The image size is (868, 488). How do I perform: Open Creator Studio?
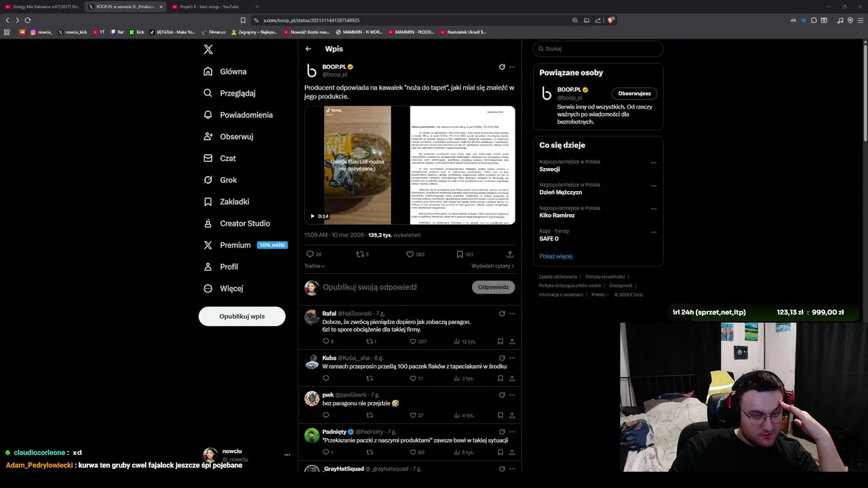(237, 223)
